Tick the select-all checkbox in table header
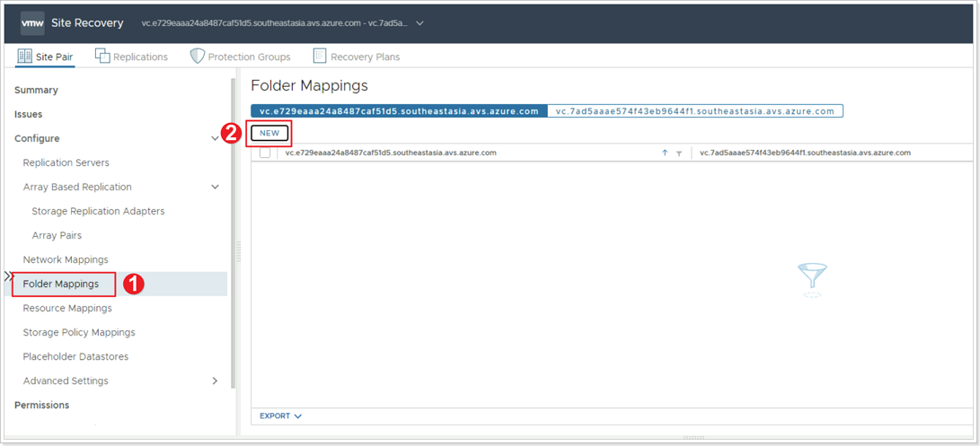 tap(265, 153)
